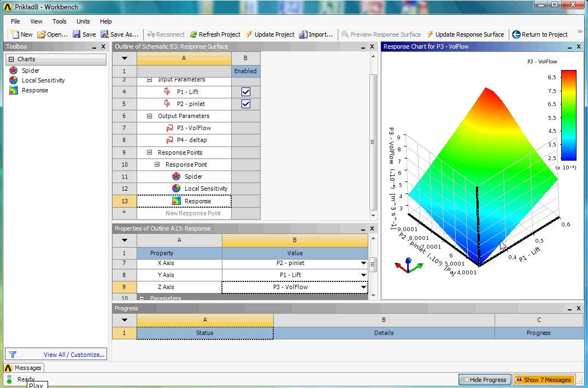Click the Response icon in outline row 13
Viewport: 588px width, 388px height.
177,201
